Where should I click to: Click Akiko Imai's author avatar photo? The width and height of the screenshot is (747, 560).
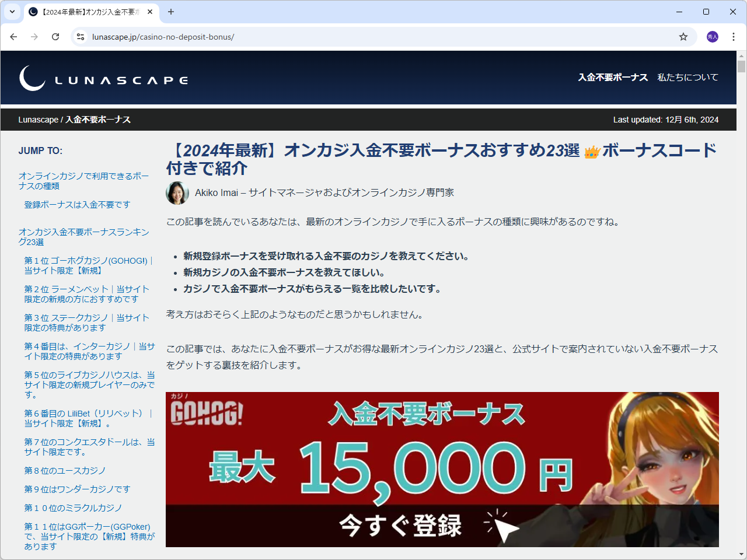(177, 192)
